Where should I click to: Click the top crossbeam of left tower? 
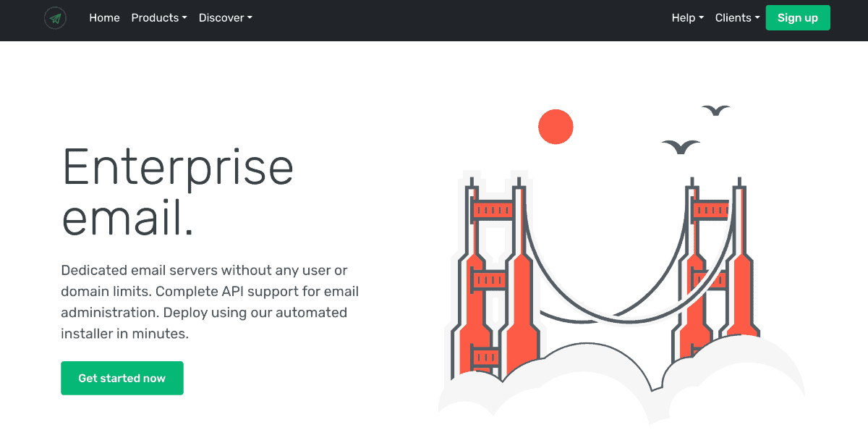tap(493, 210)
